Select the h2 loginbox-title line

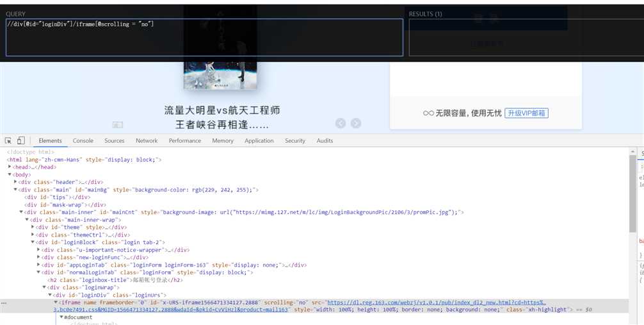(115, 280)
